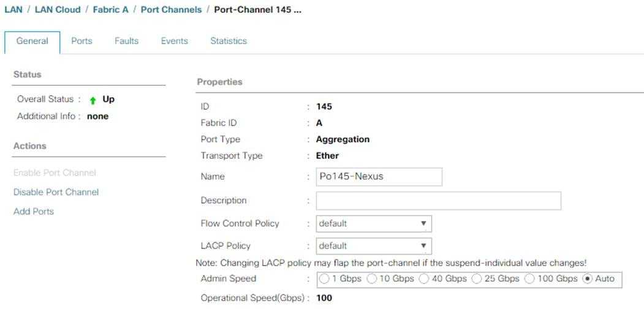Select Auto admin speed
Image resolution: width=644 pixels, height=324 pixels.
pyautogui.click(x=588, y=279)
